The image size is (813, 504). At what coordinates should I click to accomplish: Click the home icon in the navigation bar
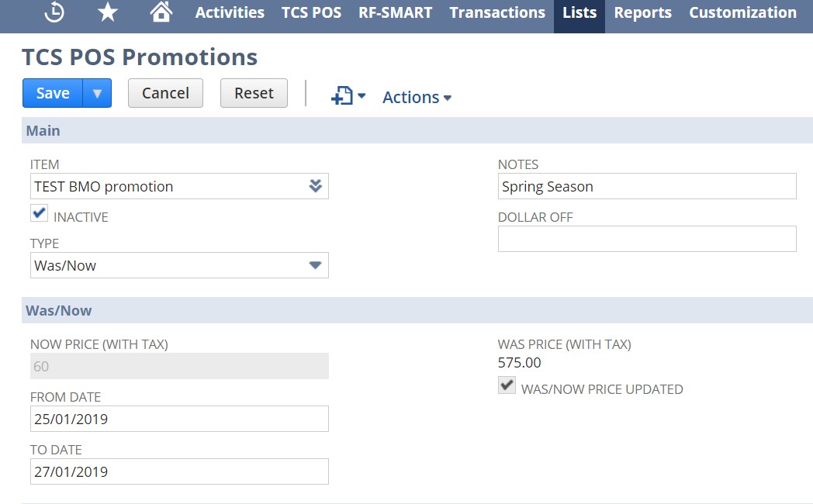[x=160, y=12]
